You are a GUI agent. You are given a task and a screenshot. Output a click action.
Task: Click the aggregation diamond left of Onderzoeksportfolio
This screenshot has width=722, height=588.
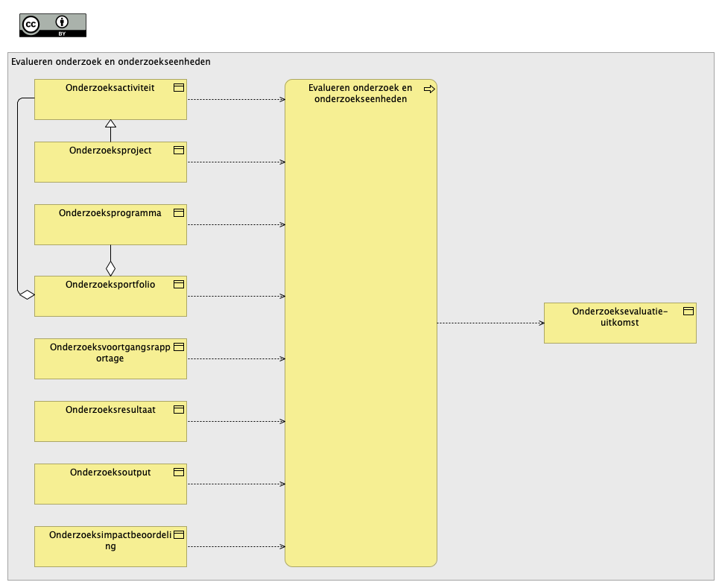(27, 294)
